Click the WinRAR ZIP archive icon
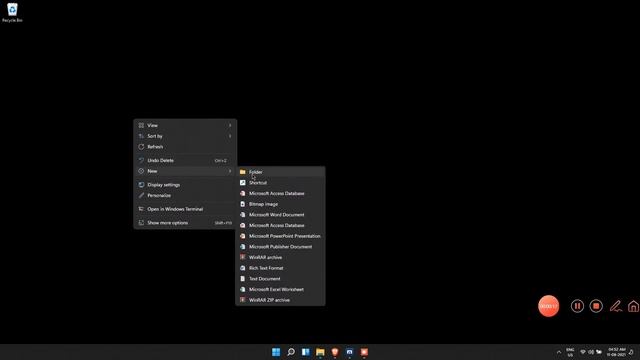This screenshot has width=640, height=360. [x=242, y=300]
